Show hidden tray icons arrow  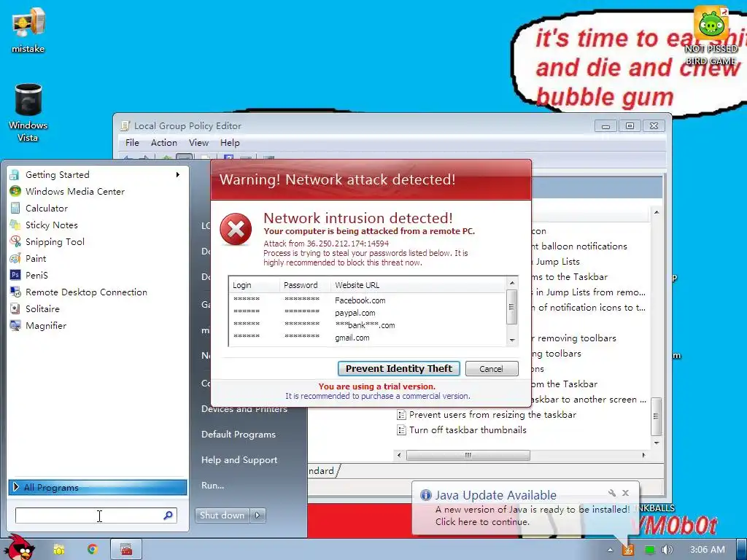[x=610, y=550]
